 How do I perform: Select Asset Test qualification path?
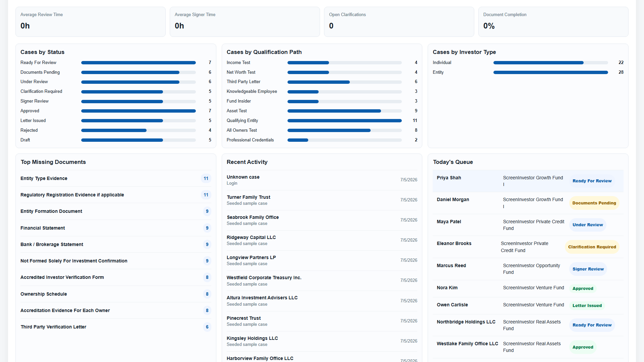coord(236,111)
